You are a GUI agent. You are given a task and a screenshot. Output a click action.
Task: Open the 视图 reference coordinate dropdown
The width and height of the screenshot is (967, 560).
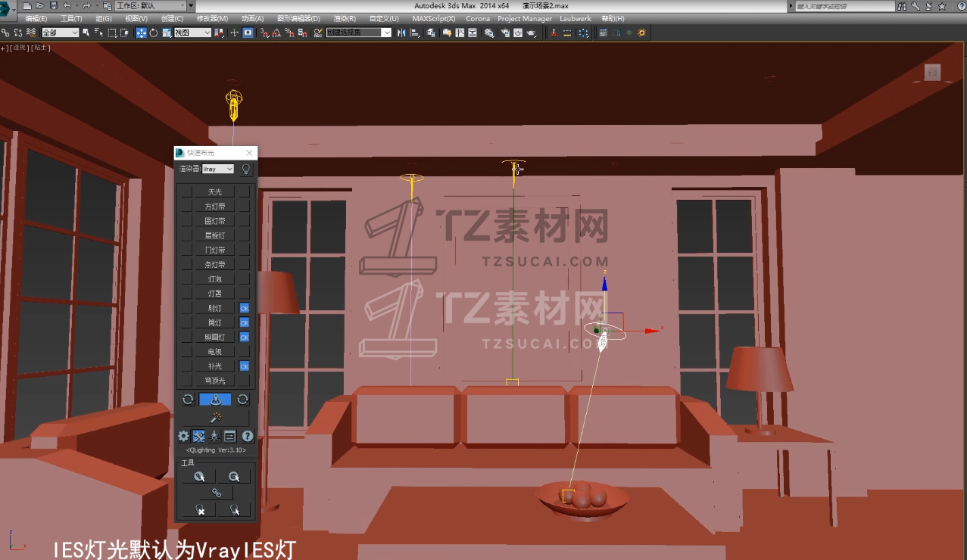tap(192, 33)
